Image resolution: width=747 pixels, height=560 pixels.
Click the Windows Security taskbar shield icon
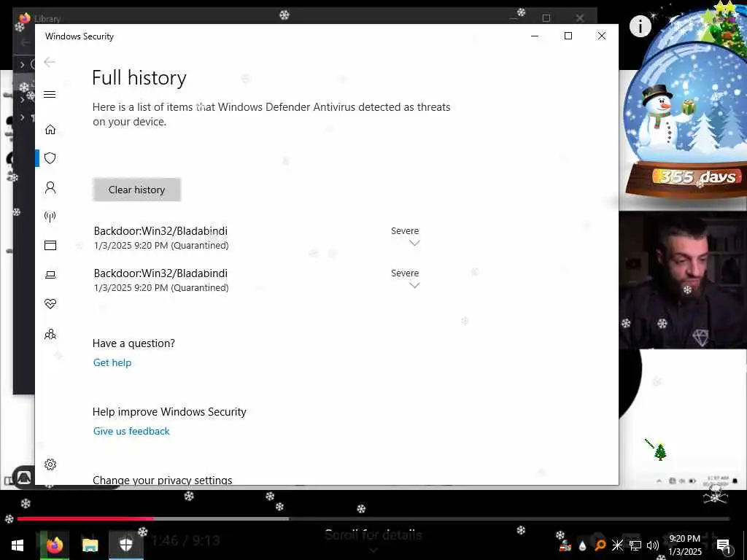(125, 545)
